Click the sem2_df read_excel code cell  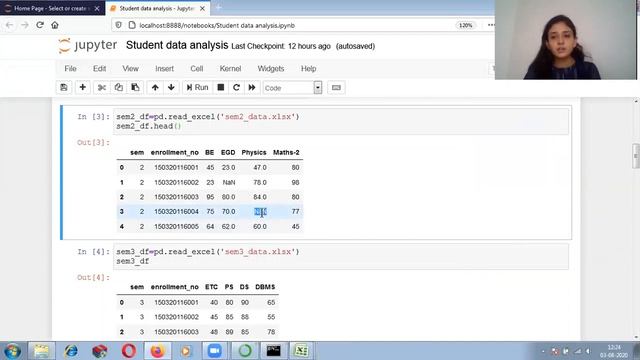(340, 121)
